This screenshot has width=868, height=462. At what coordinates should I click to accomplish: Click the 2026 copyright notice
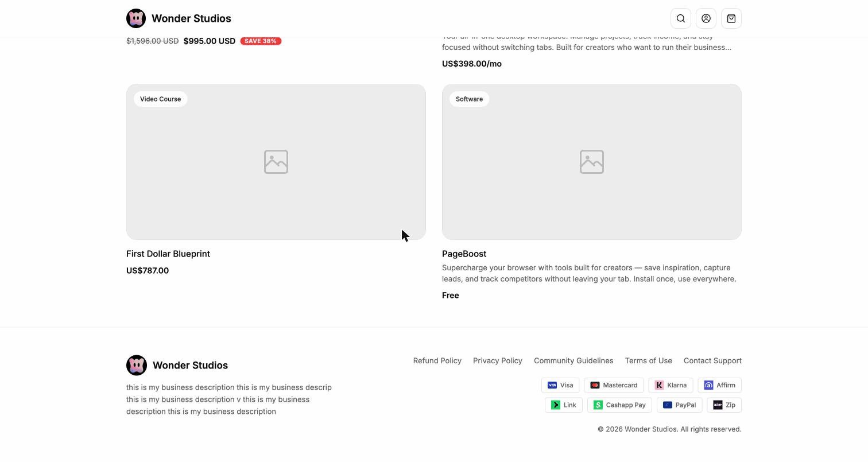669,429
